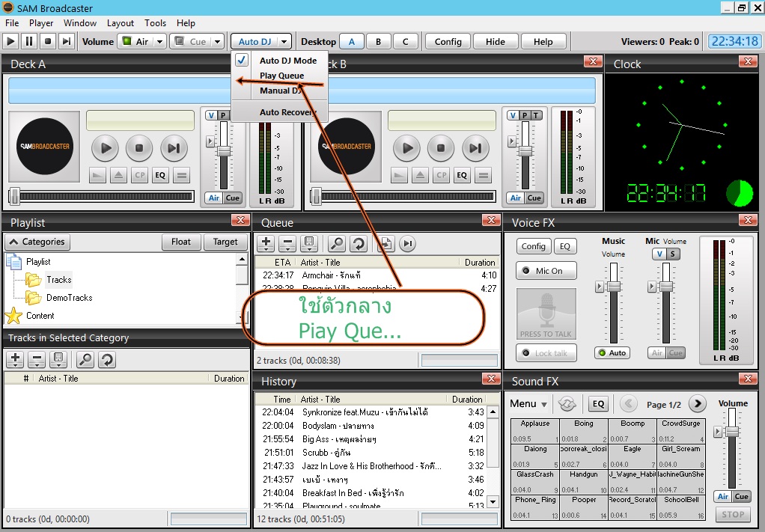Screen dimensions: 765x532
Task: Open the Air volume dropdown arrow
Action: coord(159,41)
